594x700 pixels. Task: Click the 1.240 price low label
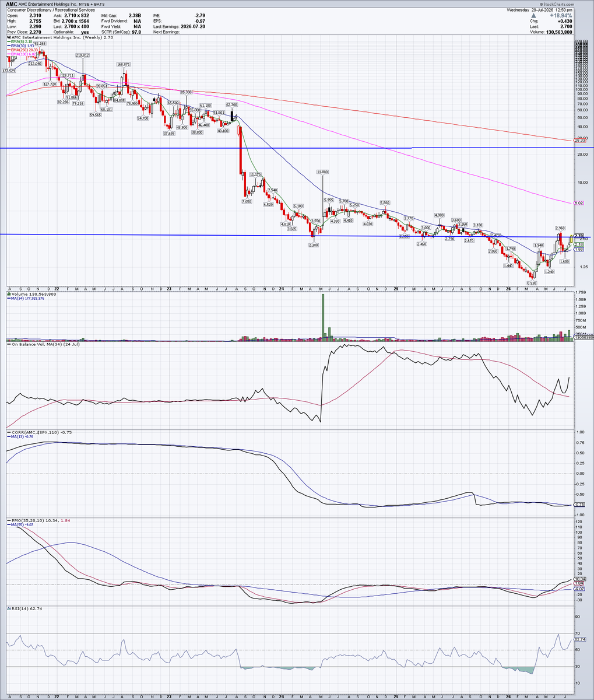[x=549, y=271]
